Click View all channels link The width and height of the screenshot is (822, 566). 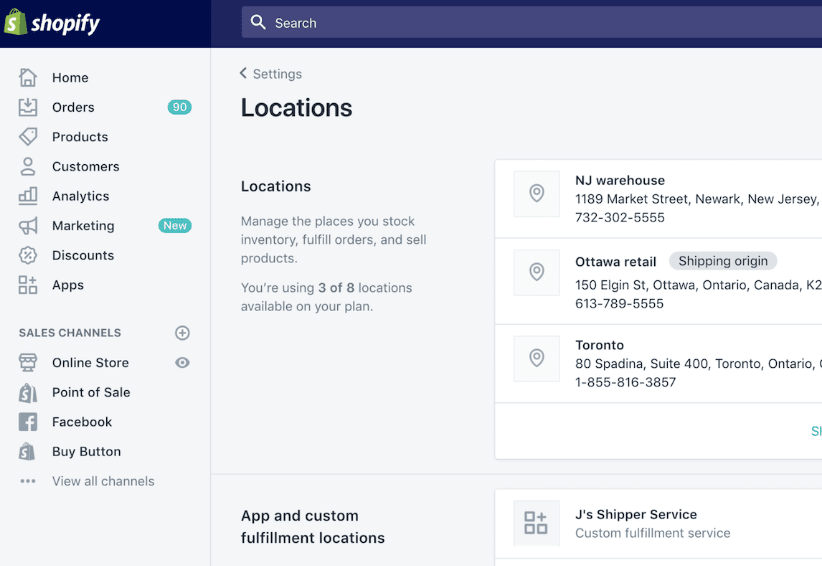click(x=103, y=481)
